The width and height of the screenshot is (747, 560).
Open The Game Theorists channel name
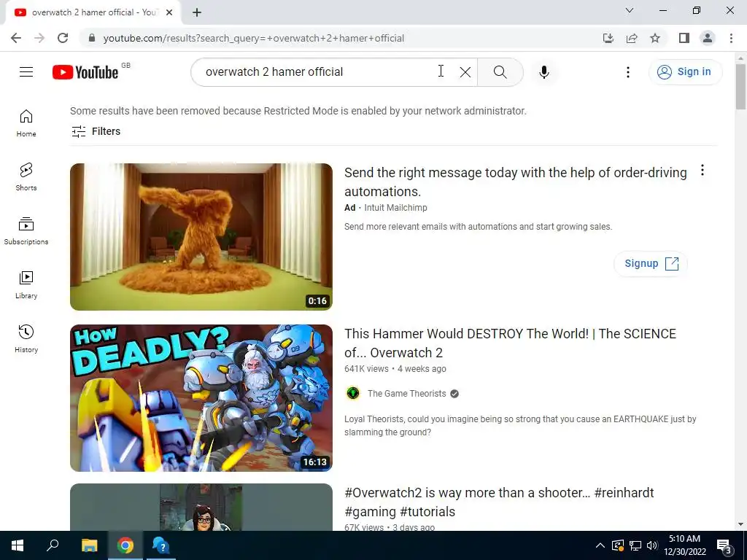406,393
